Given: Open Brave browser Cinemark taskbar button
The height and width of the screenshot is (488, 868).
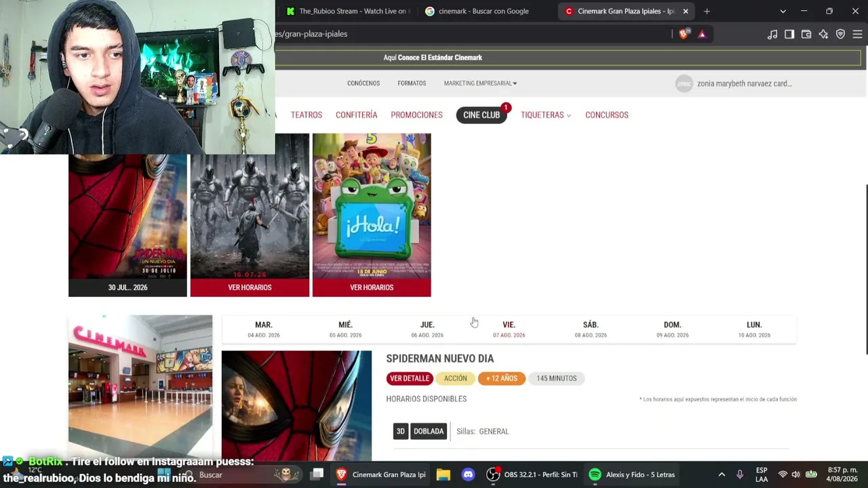Looking at the screenshot, I should click(382, 474).
